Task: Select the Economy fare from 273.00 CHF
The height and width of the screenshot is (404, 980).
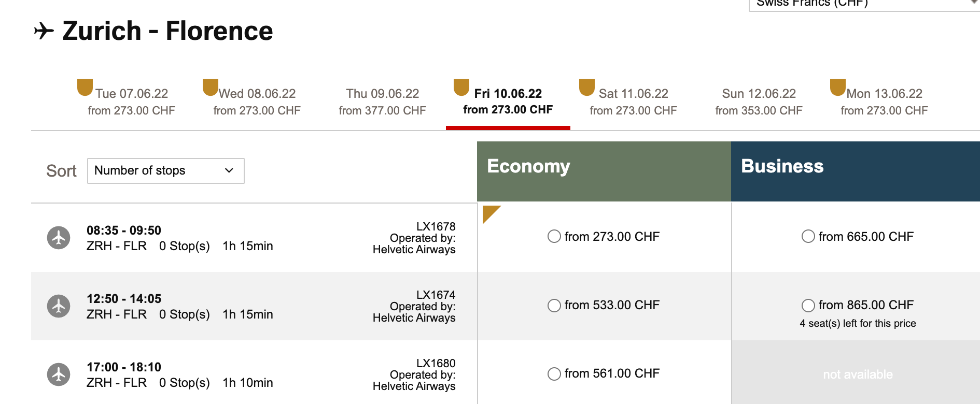Action: (554, 236)
